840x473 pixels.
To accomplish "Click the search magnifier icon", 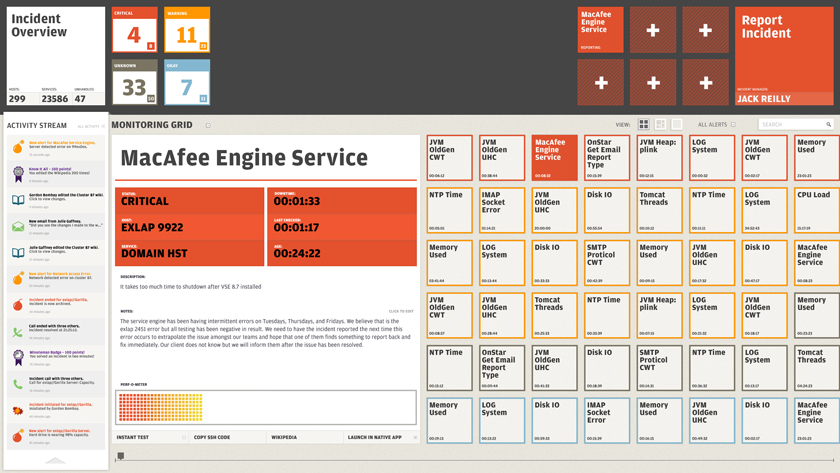I will point(828,124).
